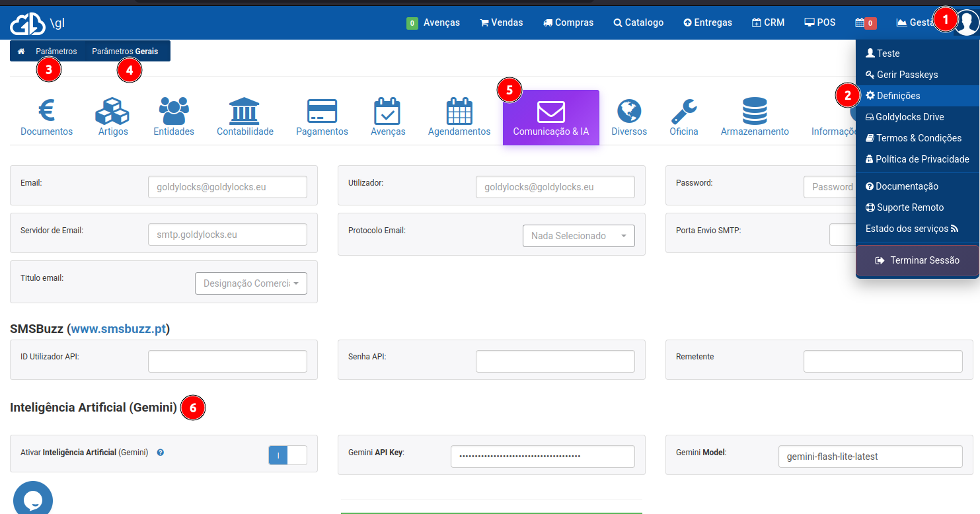Click the Password input field
This screenshot has height=514, width=980.
pyautogui.click(x=829, y=187)
